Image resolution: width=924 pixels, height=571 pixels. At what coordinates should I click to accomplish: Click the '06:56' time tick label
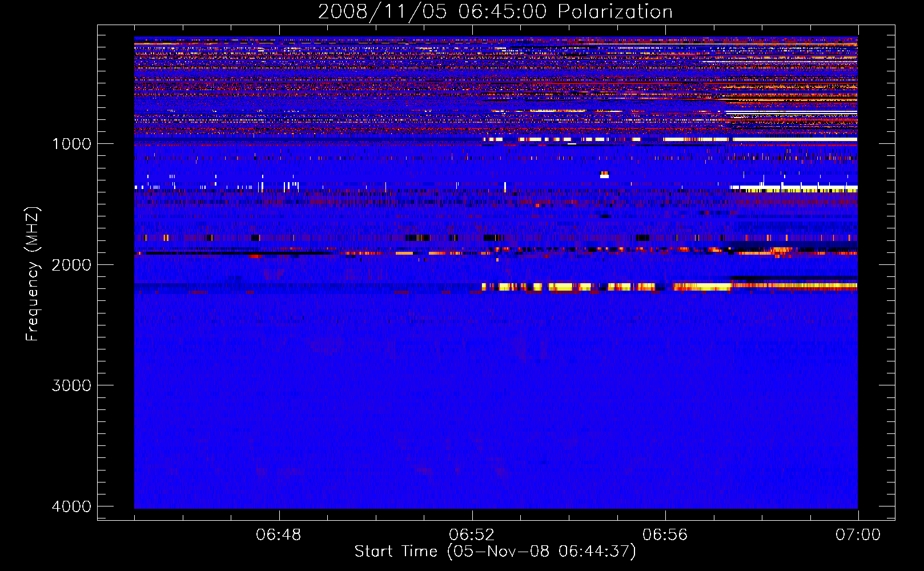pyautogui.click(x=665, y=535)
